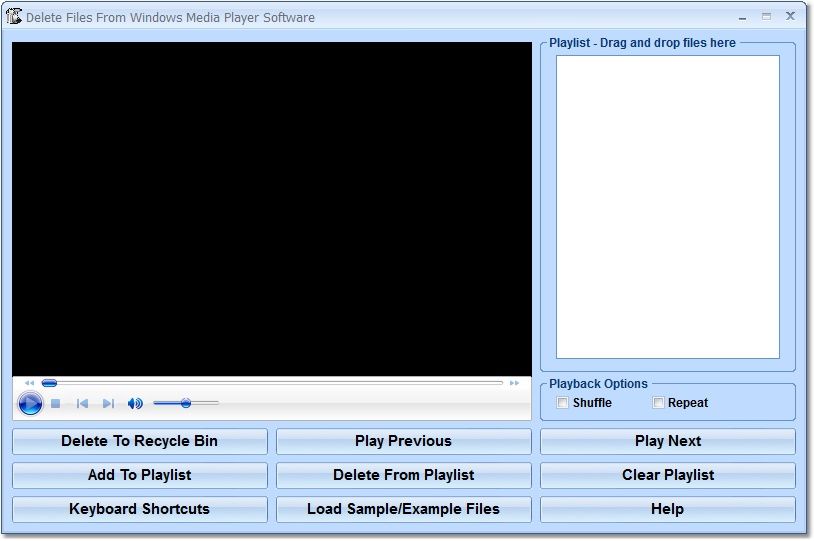The width and height of the screenshot is (814, 541).
Task: Enable the Shuffle checkbox
Action: 562,402
